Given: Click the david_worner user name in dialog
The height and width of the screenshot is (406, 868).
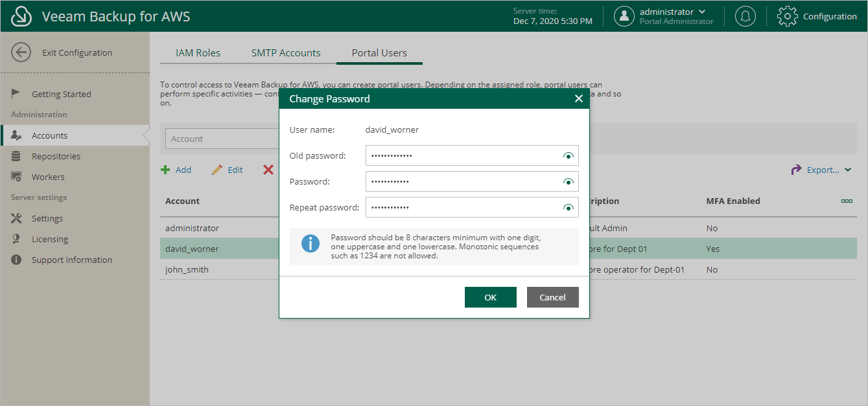Looking at the screenshot, I should click(x=392, y=130).
